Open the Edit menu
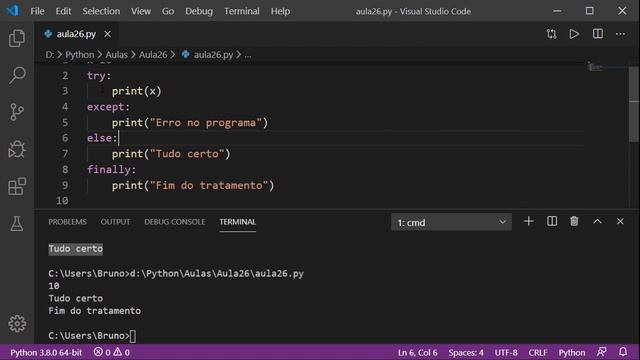The width and height of the screenshot is (640, 360). pyautogui.click(x=63, y=11)
